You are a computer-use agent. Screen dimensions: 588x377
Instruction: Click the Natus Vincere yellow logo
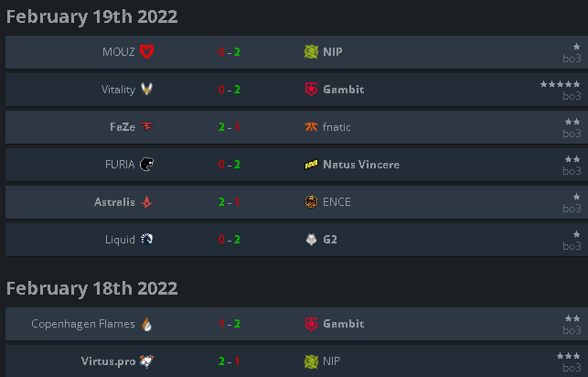(x=311, y=165)
